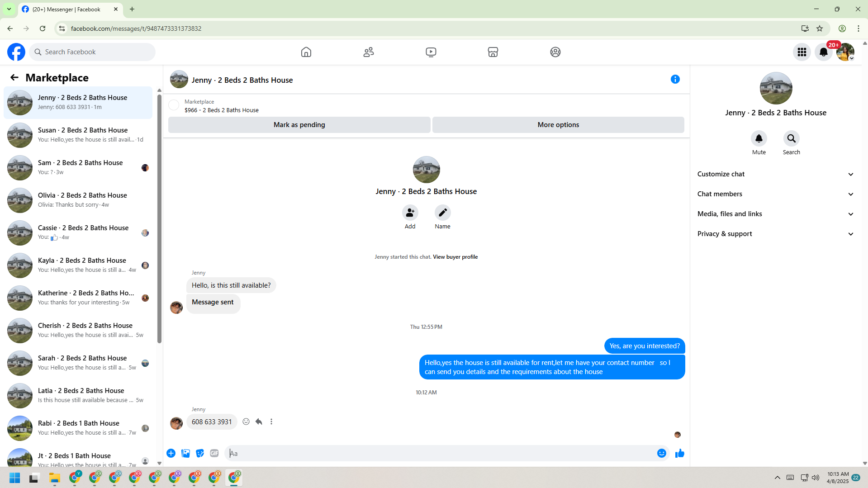This screenshot has width=868, height=488.
Task: Reload the page
Action: point(43,28)
